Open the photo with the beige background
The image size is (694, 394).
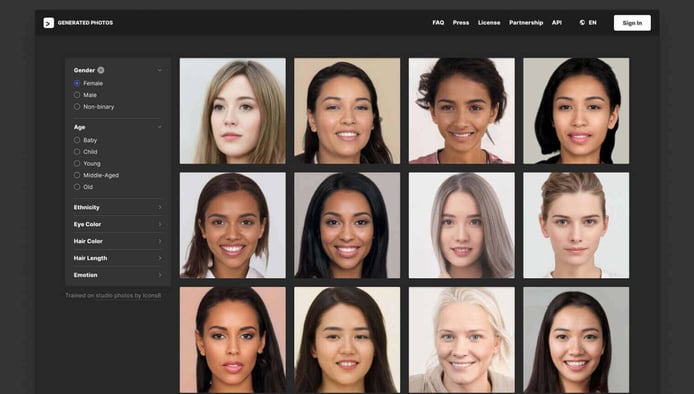click(x=347, y=111)
